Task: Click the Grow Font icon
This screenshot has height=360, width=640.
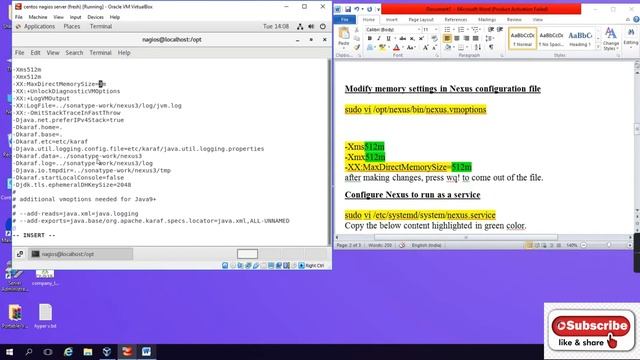Action: (x=425, y=48)
